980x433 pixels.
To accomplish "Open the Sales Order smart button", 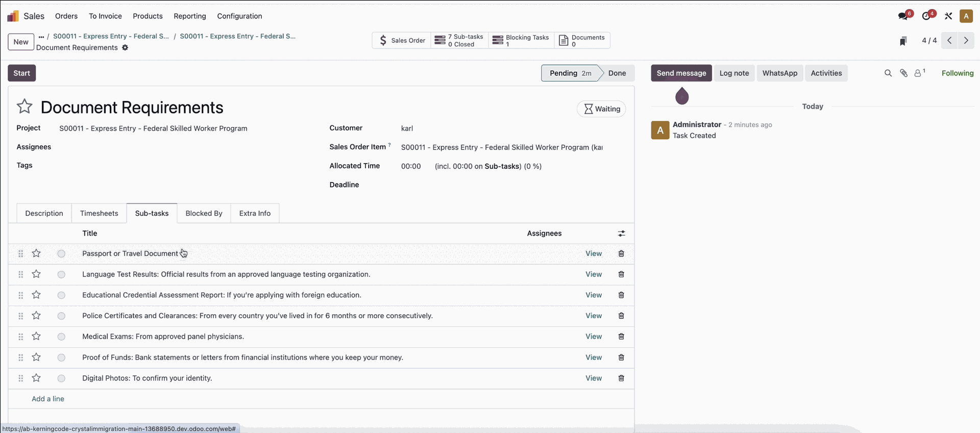I will (401, 40).
